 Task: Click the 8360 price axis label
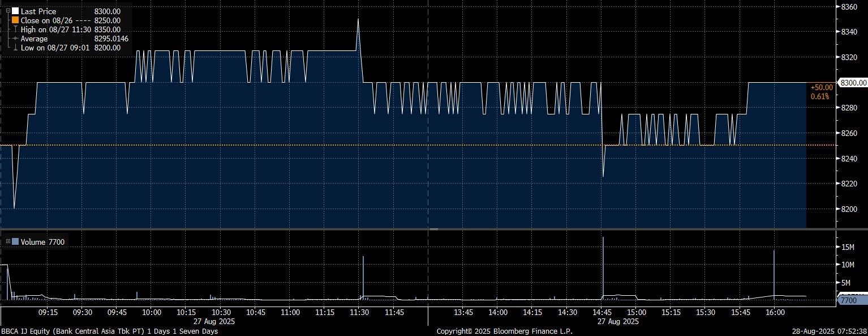[x=849, y=7]
